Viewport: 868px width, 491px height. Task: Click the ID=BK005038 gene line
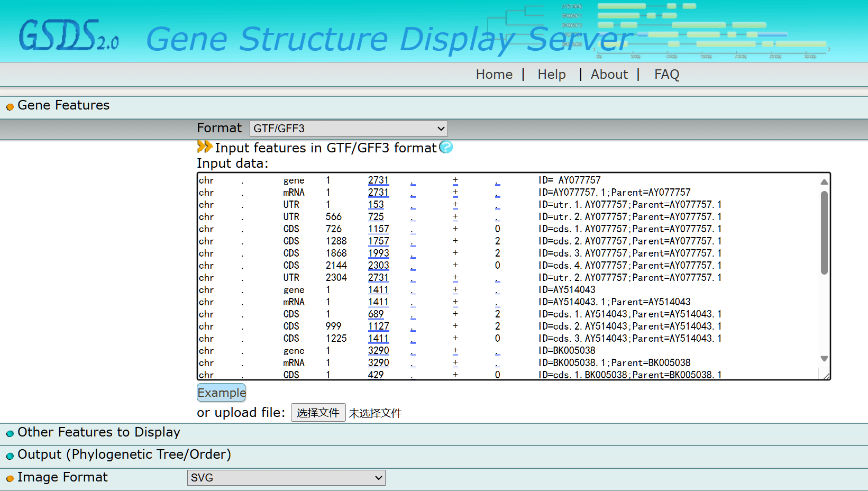point(567,351)
